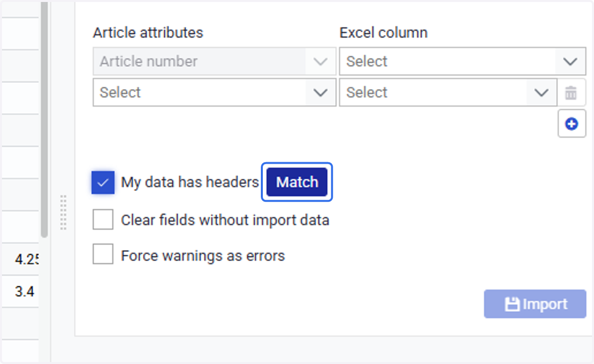Screen dimensions: 594x364
Task: Open Excel column dropdown next to trash icon
Action: point(448,92)
